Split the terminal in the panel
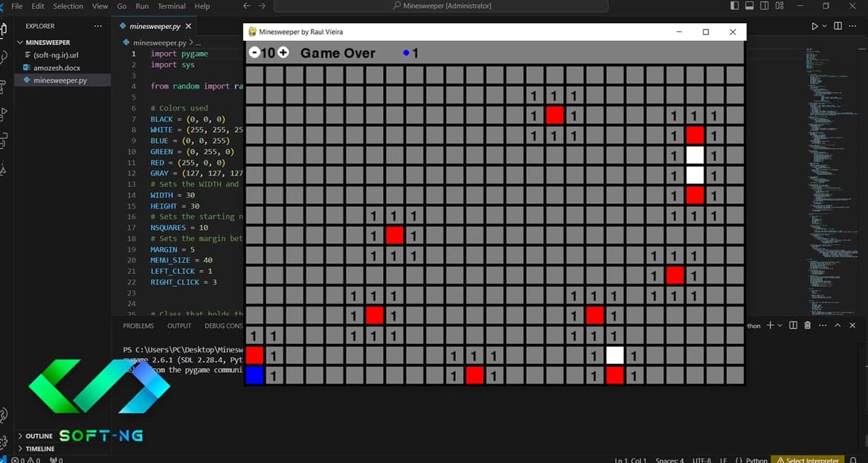868x463 pixels. click(793, 325)
